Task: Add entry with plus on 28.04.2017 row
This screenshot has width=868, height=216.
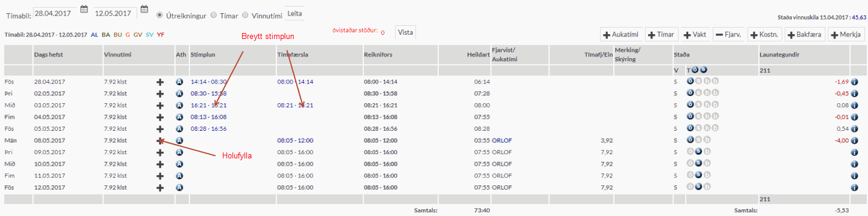Action: click(x=160, y=81)
